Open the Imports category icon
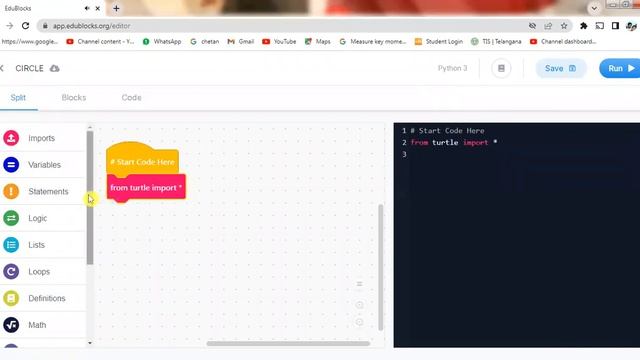The image size is (640, 360). [x=11, y=138]
